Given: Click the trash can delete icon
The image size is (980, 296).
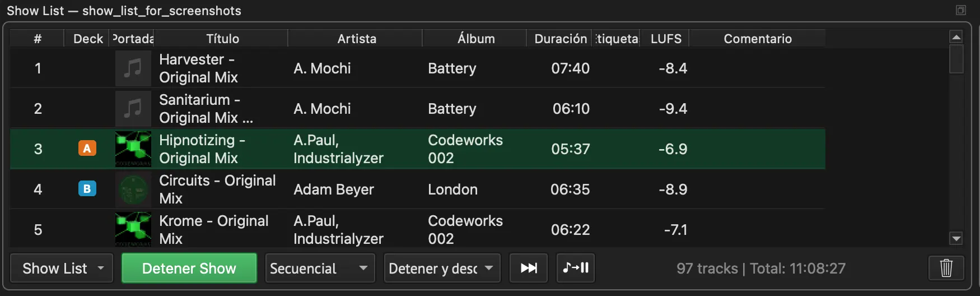Looking at the screenshot, I should point(946,268).
